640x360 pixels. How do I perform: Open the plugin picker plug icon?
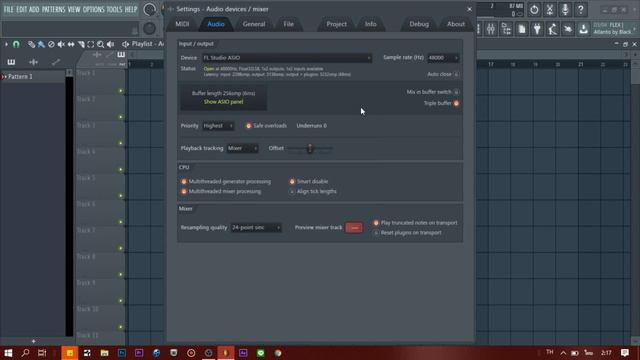[537, 29]
